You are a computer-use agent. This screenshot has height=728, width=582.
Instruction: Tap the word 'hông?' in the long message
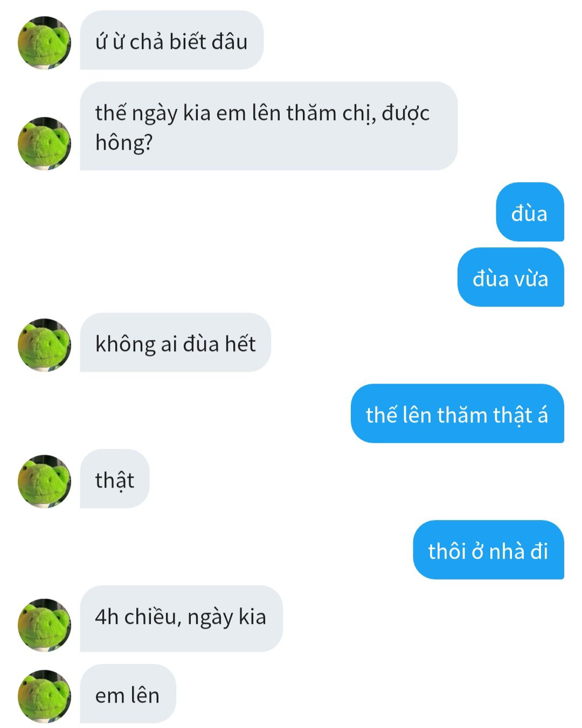[124, 143]
